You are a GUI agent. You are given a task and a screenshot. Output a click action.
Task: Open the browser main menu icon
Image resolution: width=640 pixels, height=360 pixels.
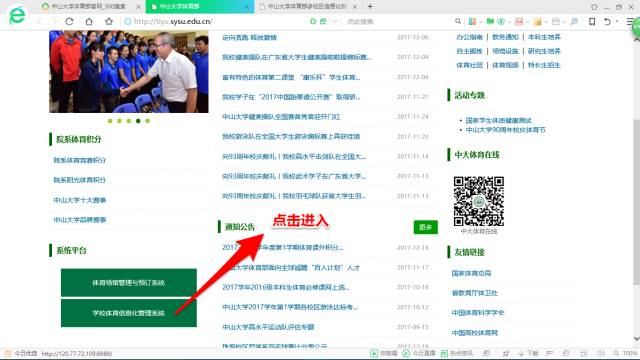click(630, 21)
